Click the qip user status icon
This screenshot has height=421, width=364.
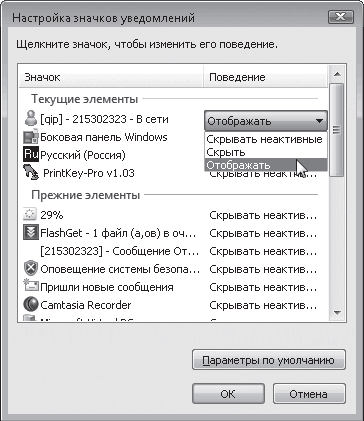tap(31, 118)
